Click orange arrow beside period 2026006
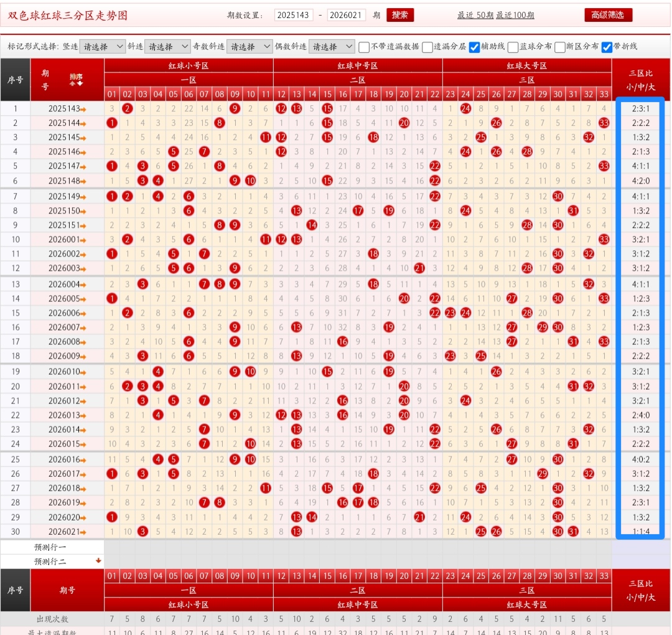The image size is (672, 635). (x=83, y=314)
